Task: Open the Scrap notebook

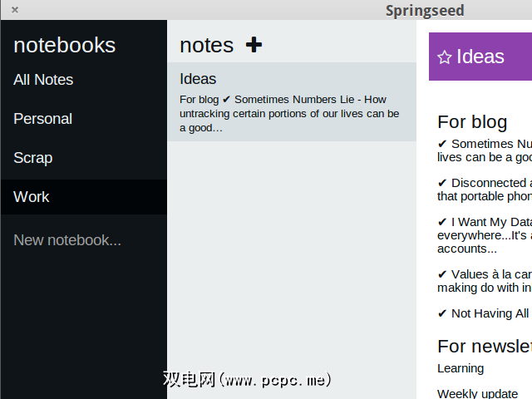Action: click(x=32, y=158)
